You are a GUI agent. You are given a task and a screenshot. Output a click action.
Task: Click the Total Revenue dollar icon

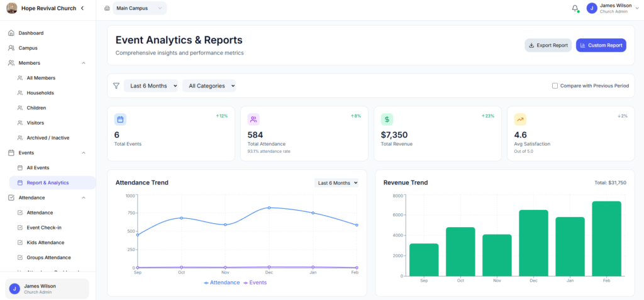click(x=387, y=119)
